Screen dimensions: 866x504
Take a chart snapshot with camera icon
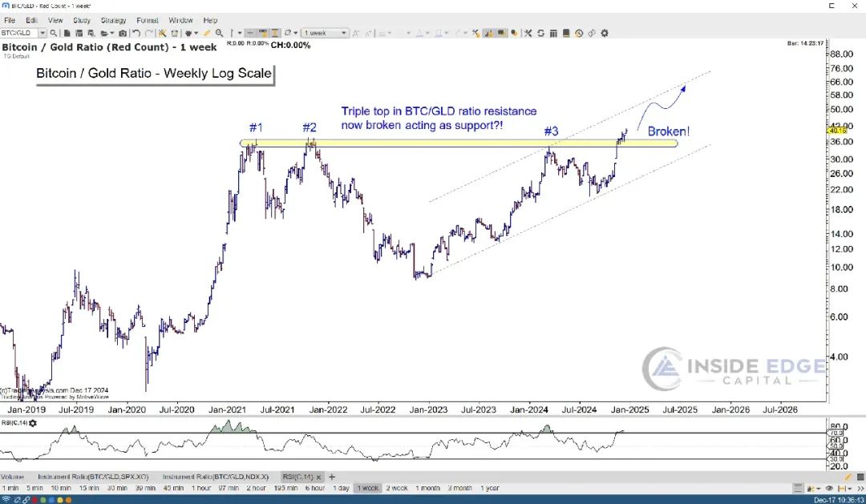[x=123, y=33]
